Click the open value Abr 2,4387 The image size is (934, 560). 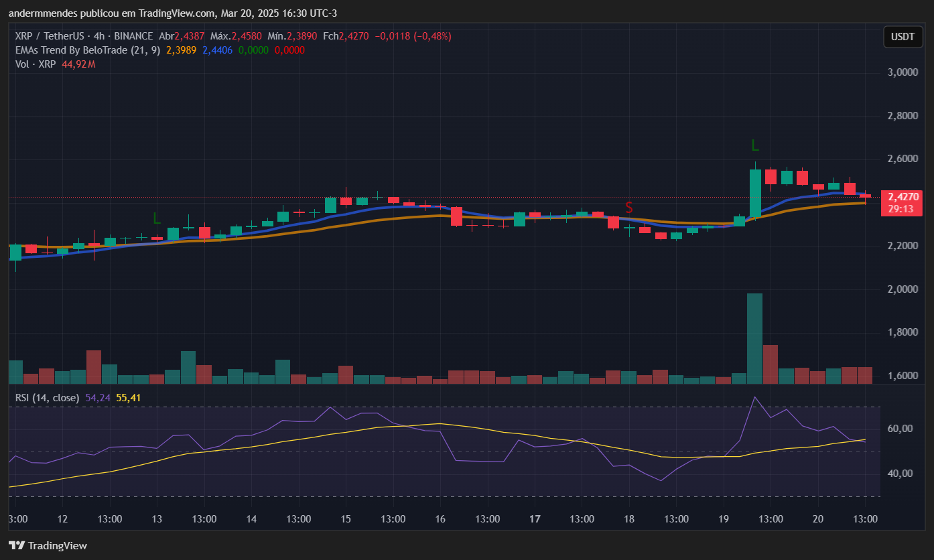coord(182,36)
